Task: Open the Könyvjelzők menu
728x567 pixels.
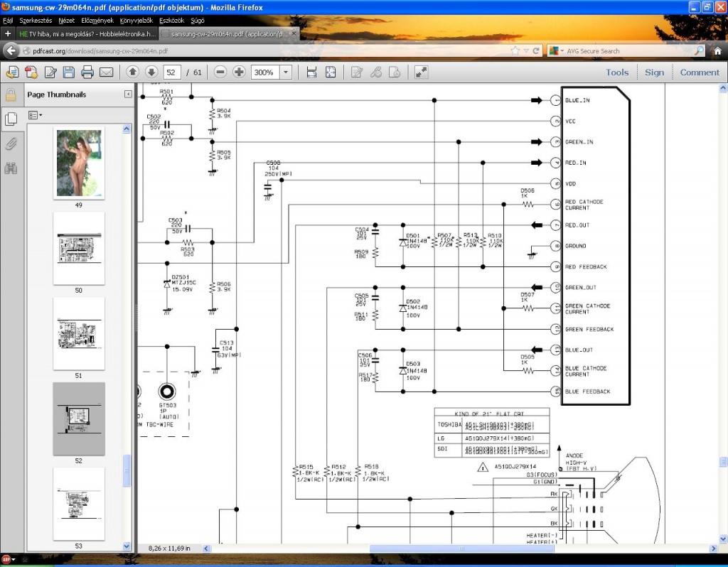Action: [136, 21]
